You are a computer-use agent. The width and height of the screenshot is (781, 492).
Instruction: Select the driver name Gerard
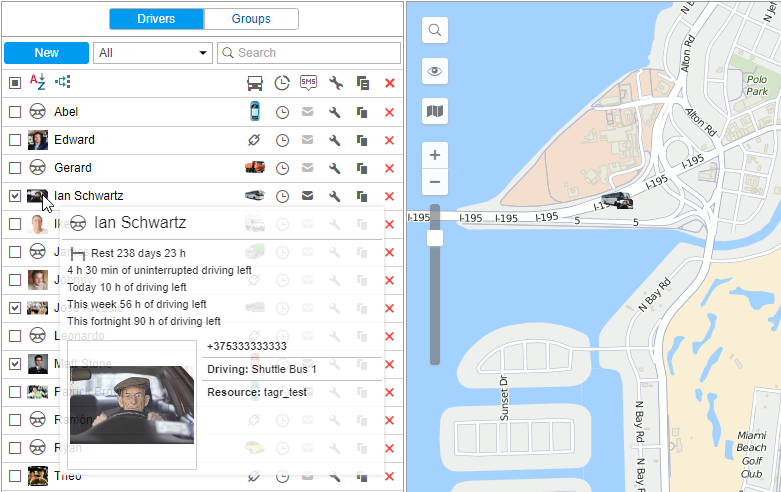(73, 168)
